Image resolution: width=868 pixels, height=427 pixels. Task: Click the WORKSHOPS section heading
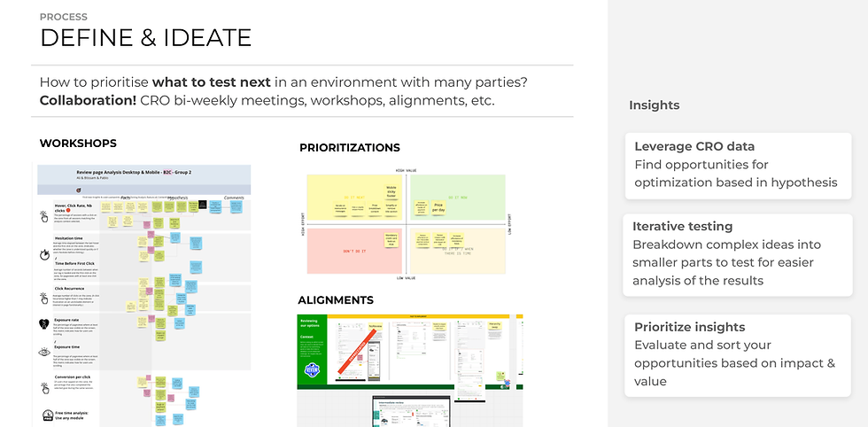tap(78, 144)
